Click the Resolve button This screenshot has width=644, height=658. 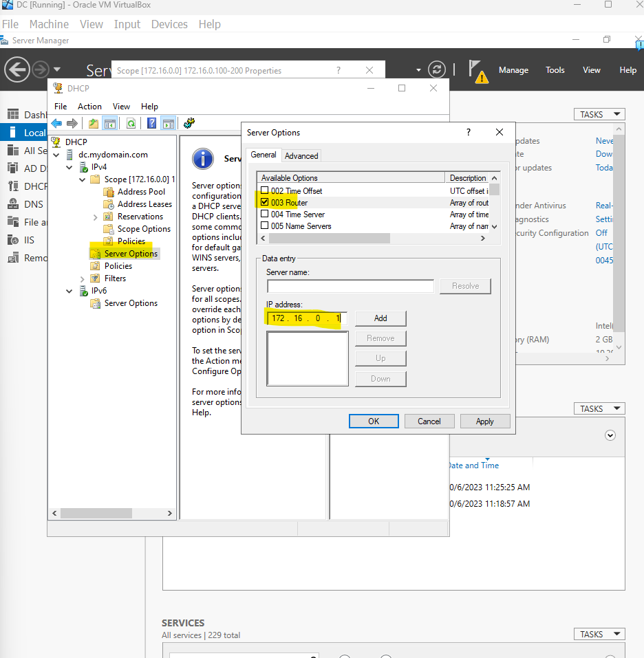pyautogui.click(x=465, y=286)
